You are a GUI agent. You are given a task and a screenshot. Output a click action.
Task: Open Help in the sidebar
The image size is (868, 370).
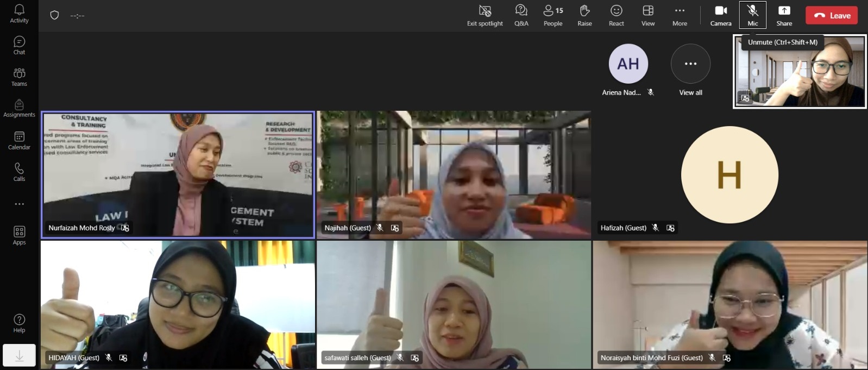click(19, 323)
